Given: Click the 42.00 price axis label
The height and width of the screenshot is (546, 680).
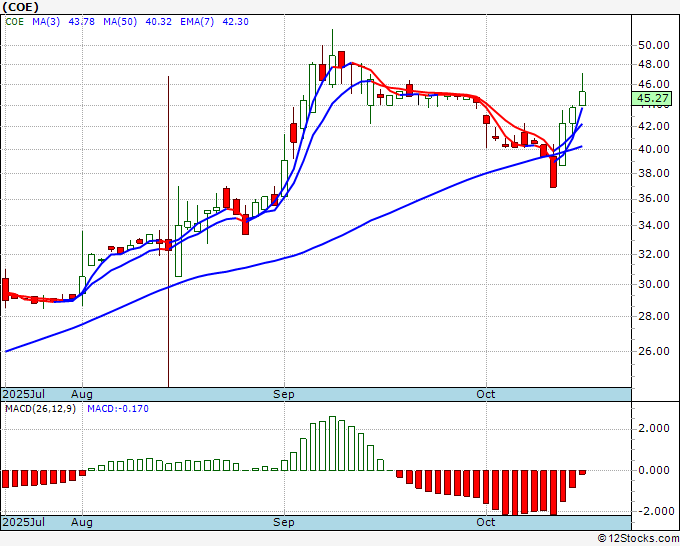Looking at the screenshot, I should click(x=654, y=126).
